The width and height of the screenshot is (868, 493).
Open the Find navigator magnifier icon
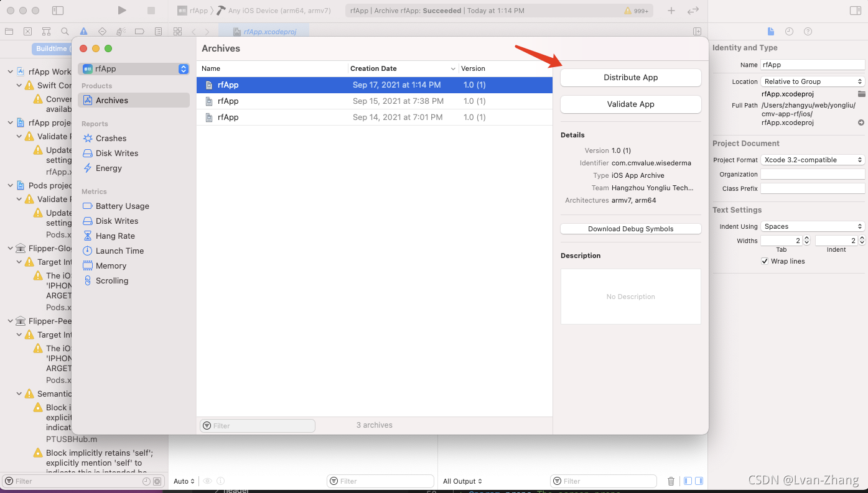[x=65, y=31]
